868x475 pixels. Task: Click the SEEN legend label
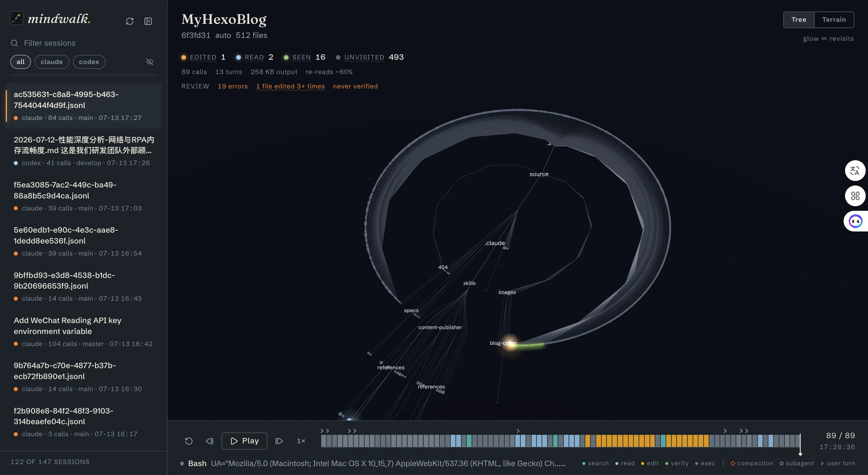point(301,57)
